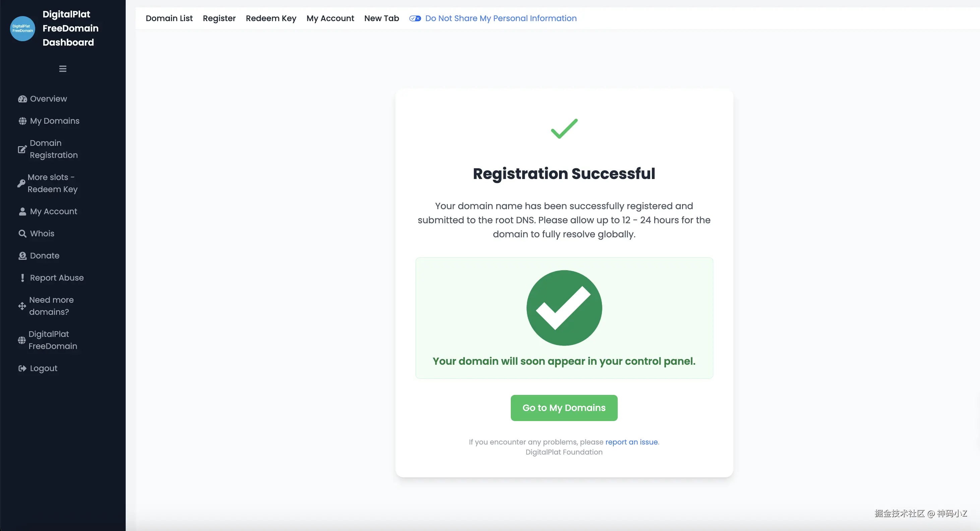Click the My Account user icon

tap(22, 212)
